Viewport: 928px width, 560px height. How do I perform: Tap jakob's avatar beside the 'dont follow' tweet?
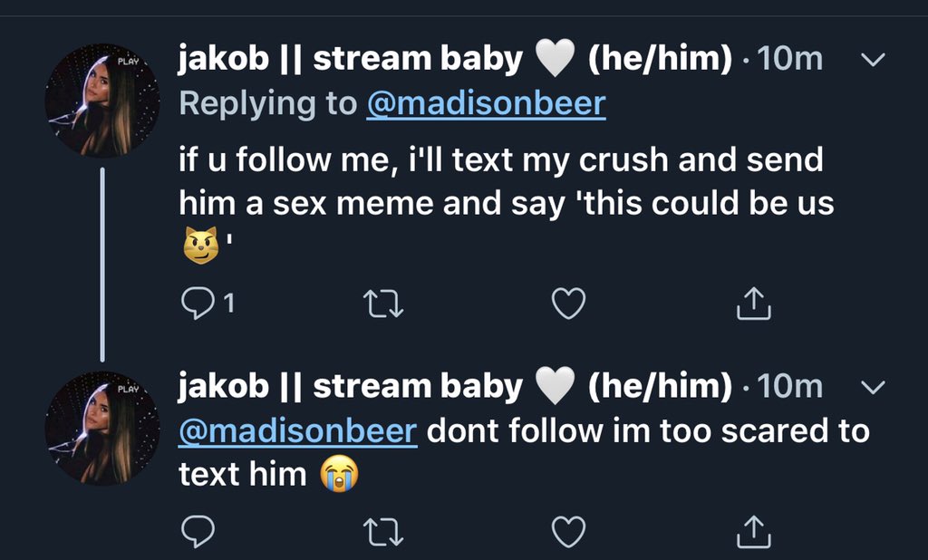point(102,428)
